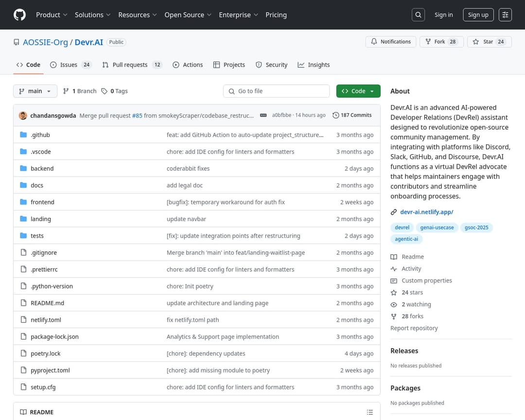Viewport: 525px width, 420px height.
Task: Star the repository with Star button
Action: (489, 41)
